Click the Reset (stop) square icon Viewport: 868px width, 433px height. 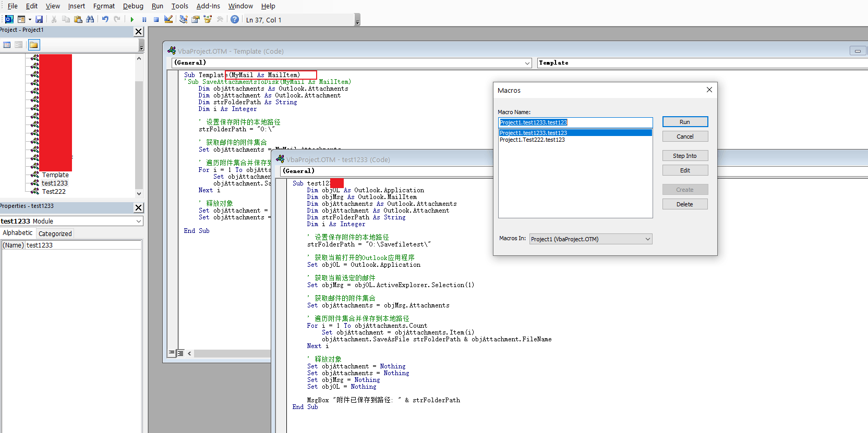(156, 19)
